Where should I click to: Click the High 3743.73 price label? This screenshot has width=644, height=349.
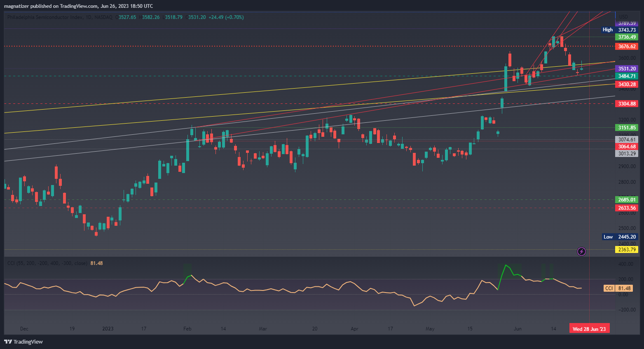pos(620,30)
